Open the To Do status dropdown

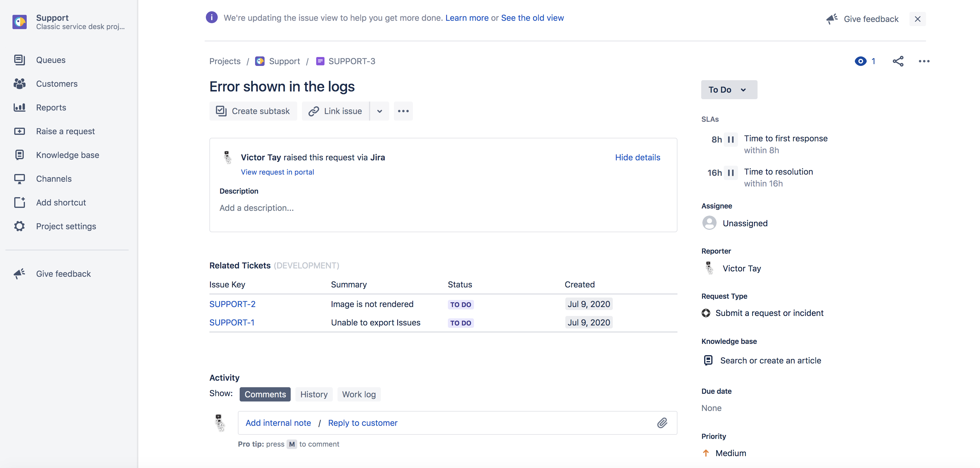click(x=728, y=89)
